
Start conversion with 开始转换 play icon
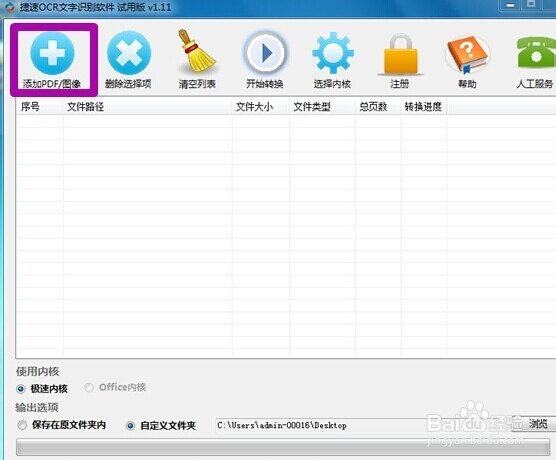tap(265, 53)
